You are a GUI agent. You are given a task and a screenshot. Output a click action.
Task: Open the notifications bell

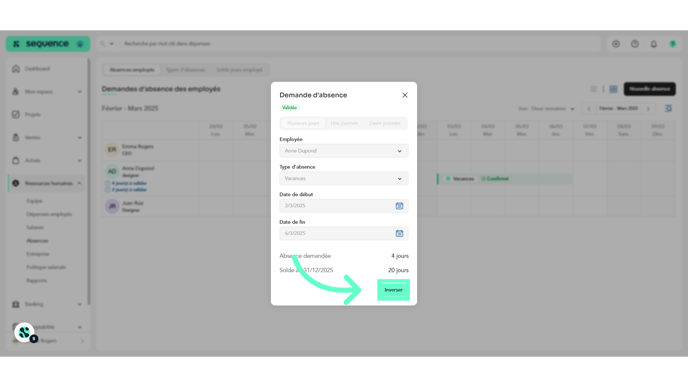coord(654,44)
